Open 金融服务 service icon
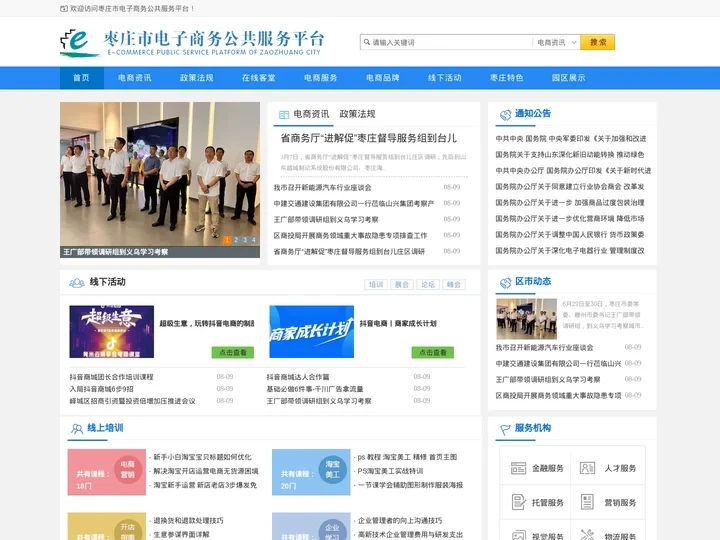Viewport: 720px width, 540px height. (x=518, y=468)
